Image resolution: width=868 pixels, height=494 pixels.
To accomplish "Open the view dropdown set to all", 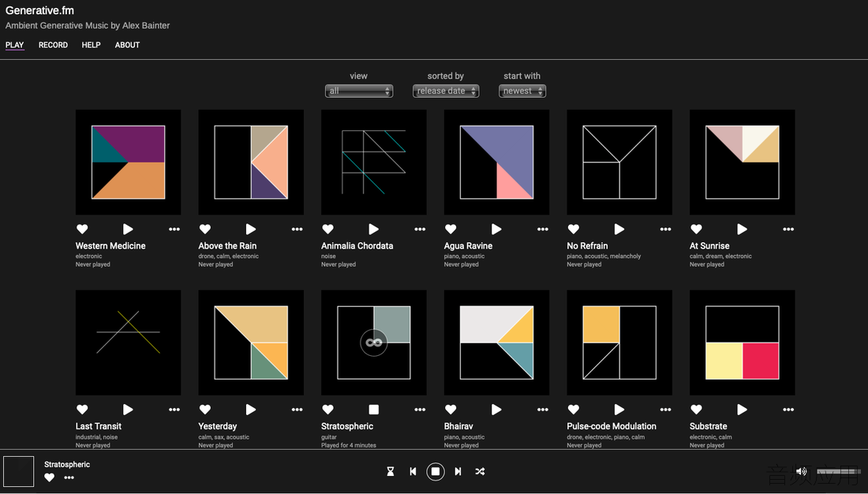I will click(x=359, y=91).
